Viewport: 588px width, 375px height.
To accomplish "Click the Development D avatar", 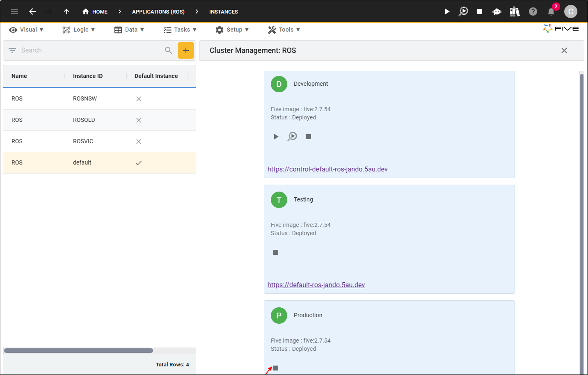I will (279, 84).
